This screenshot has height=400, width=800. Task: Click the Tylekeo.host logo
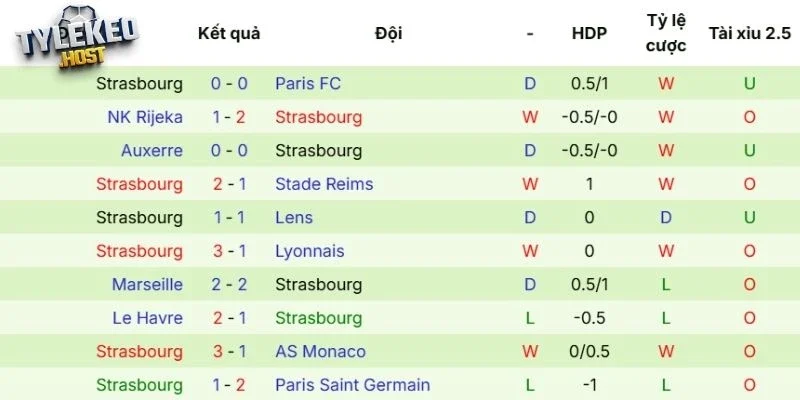[76, 41]
